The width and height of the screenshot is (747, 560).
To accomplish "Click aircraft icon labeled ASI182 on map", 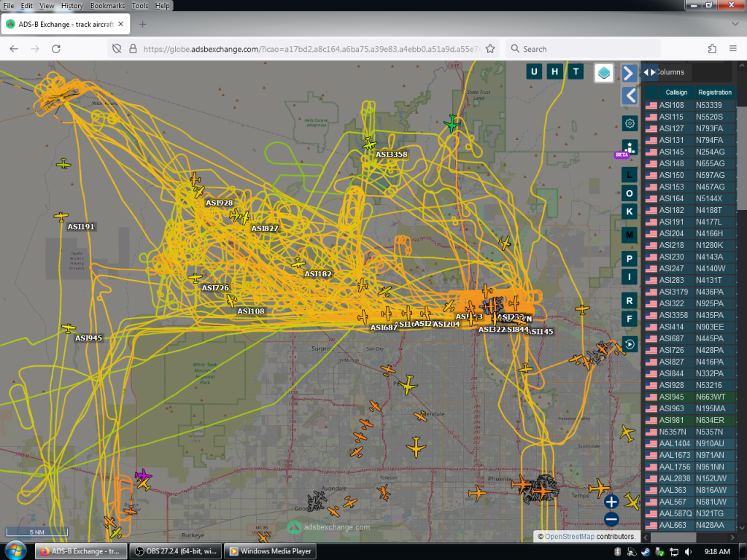I will click(298, 262).
